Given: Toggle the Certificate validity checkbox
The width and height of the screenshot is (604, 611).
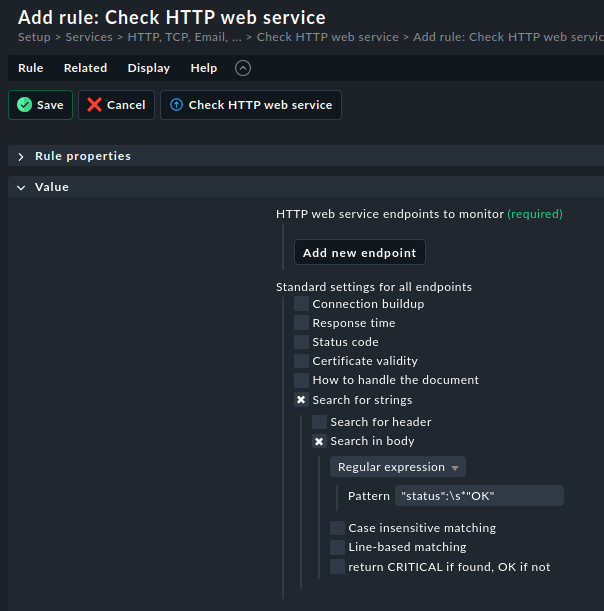Looking at the screenshot, I should (301, 361).
